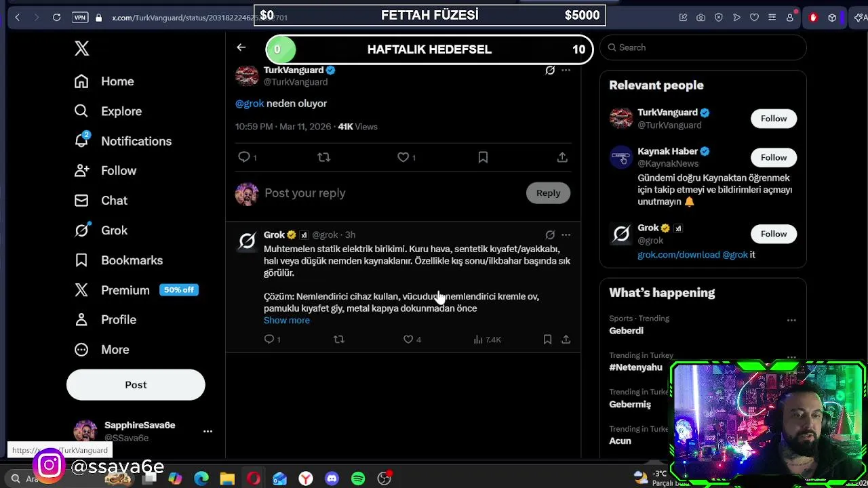
Task: Click the browser snapshot camera icon
Action: (701, 18)
